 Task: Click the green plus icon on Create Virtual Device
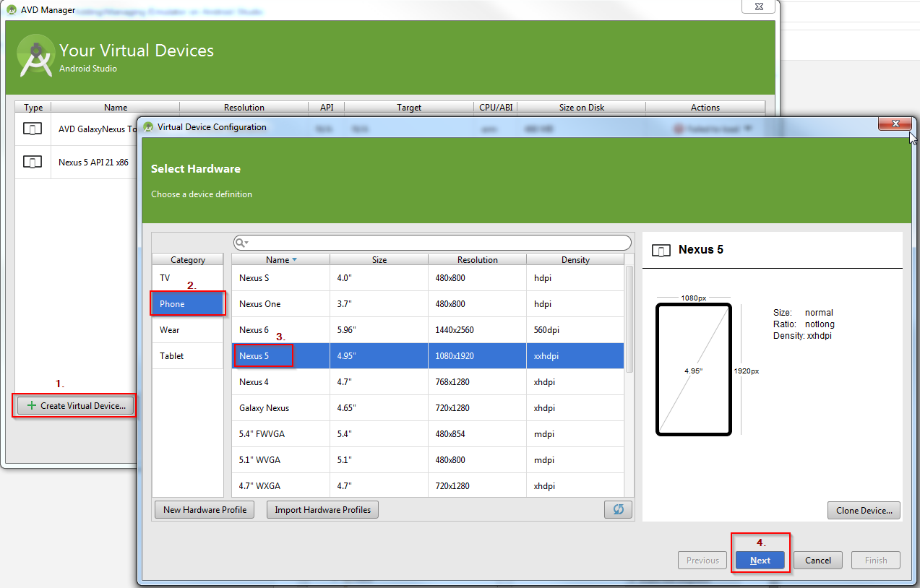(31, 406)
